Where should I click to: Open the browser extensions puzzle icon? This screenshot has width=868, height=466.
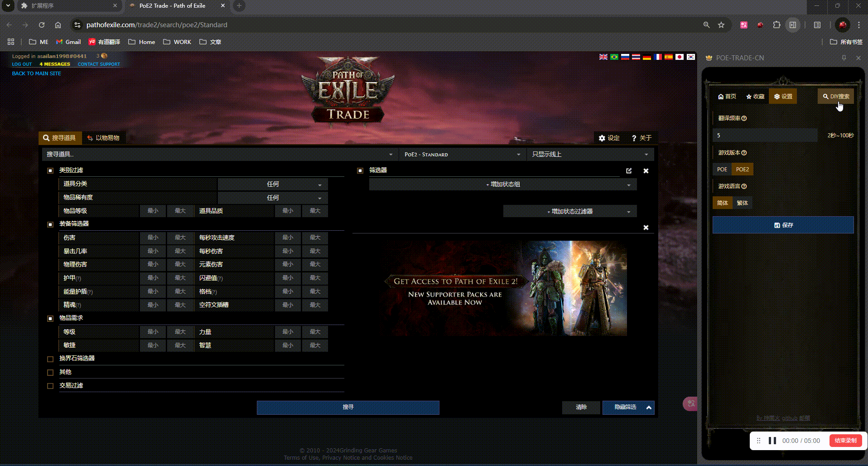coord(776,25)
